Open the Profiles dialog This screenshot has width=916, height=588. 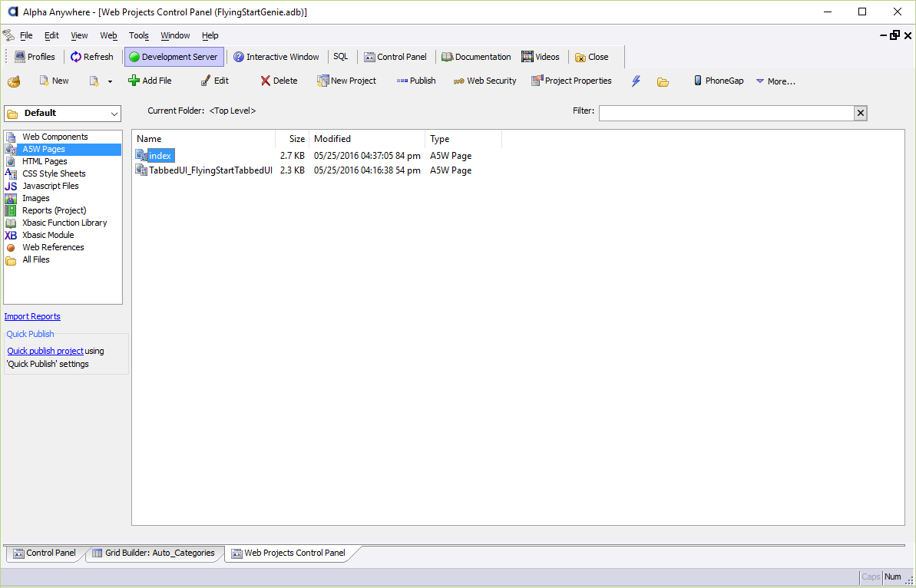pyautogui.click(x=35, y=57)
